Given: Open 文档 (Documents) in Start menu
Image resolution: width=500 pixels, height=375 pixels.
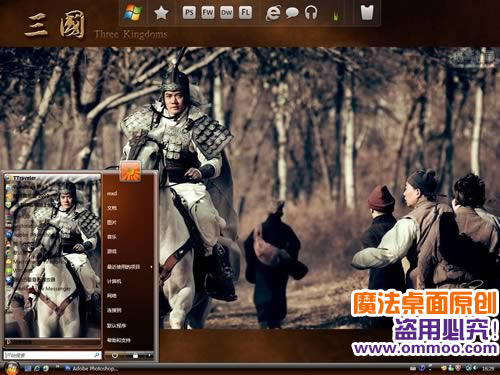Looking at the screenshot, I should coord(112,208).
